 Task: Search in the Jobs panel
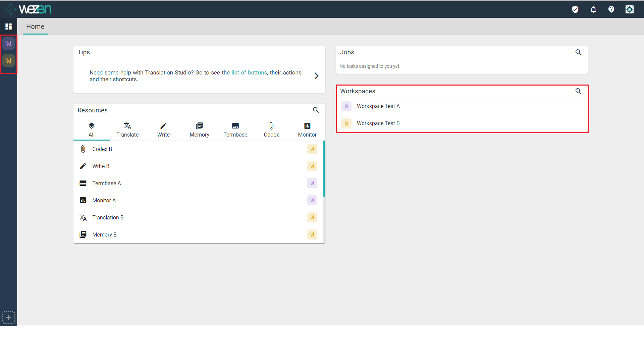[x=578, y=52]
